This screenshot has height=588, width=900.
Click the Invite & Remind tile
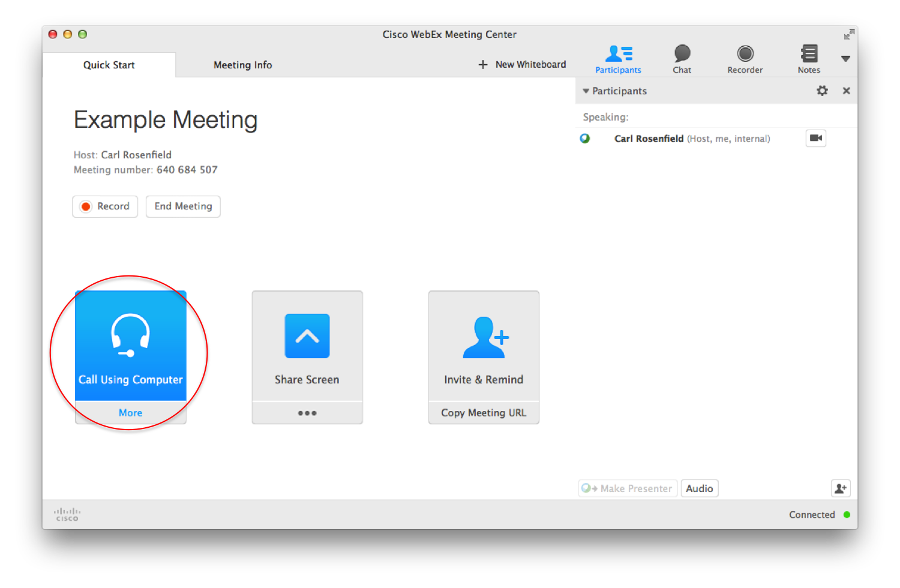tap(484, 346)
